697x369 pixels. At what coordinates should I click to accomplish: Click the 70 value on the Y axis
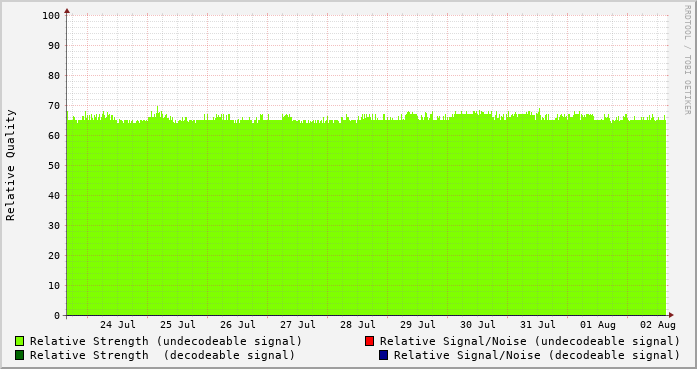tap(54, 106)
